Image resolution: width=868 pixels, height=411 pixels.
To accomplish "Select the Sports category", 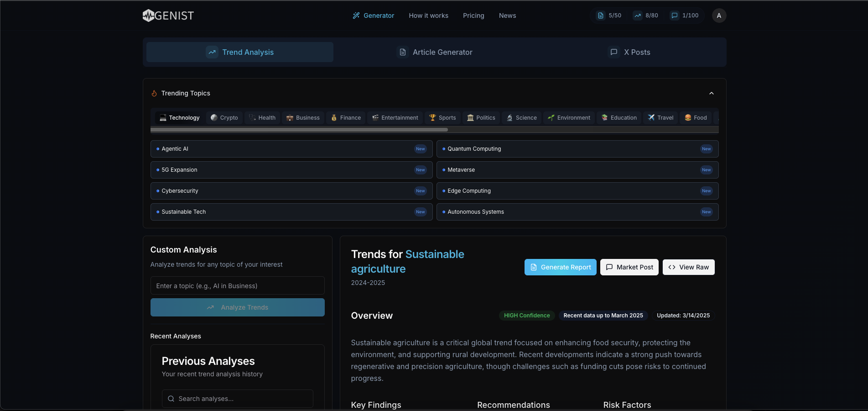I will [x=442, y=118].
